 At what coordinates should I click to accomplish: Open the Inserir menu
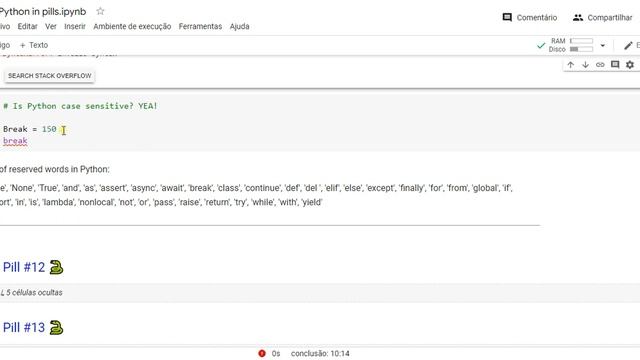pyautogui.click(x=75, y=26)
